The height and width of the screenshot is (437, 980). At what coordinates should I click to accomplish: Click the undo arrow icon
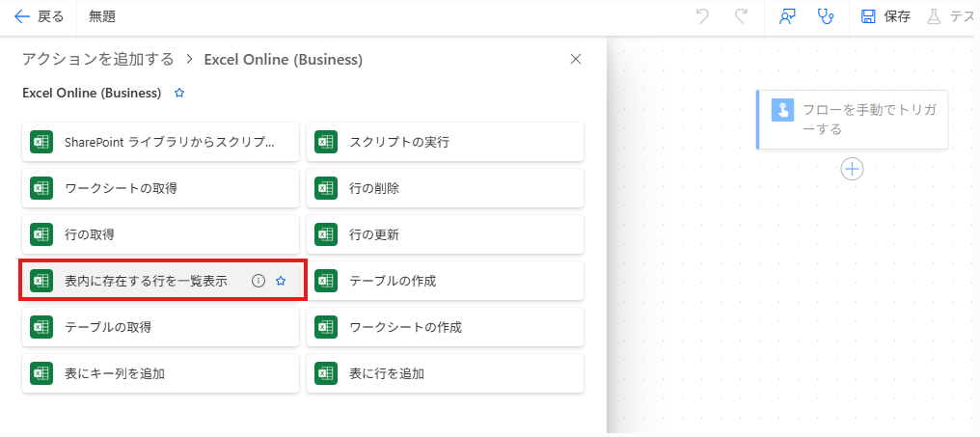point(702,16)
